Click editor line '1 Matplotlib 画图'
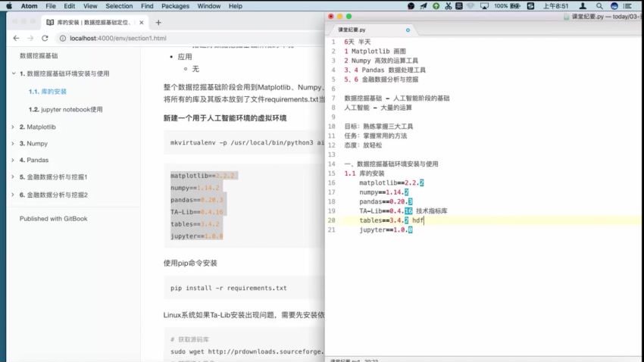 (375, 51)
